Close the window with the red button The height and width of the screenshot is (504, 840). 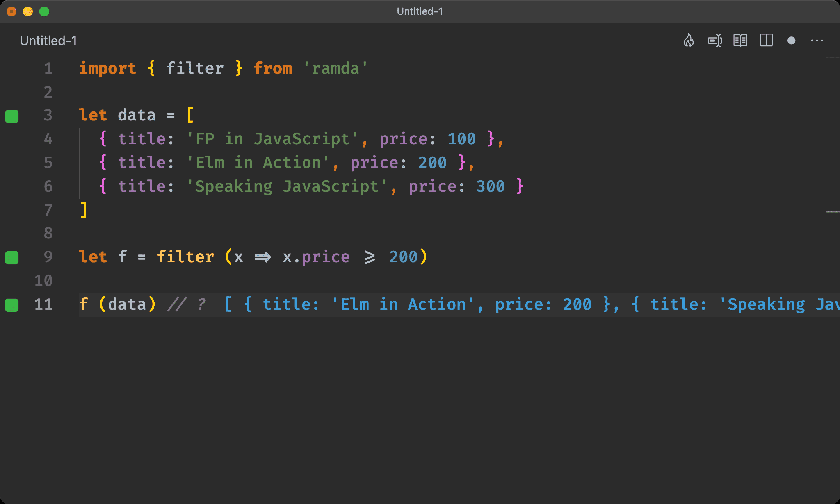pyautogui.click(x=11, y=11)
